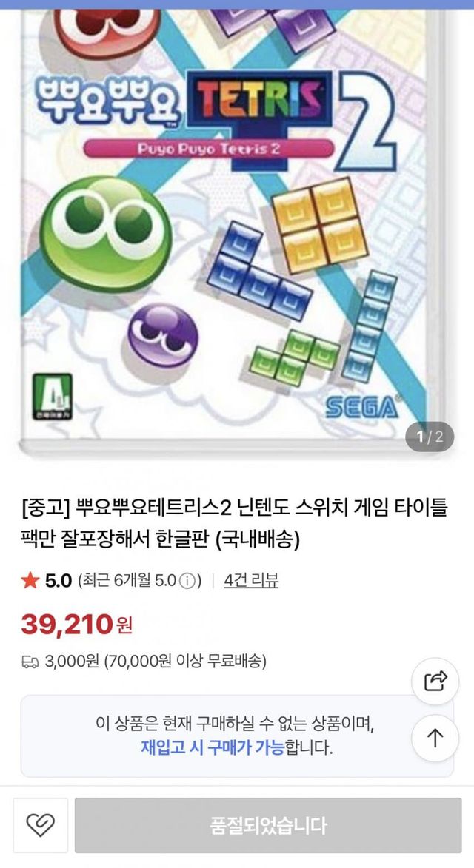Click the product title starting with [중고]
The height and width of the screenshot is (868, 474).
coord(234,523)
